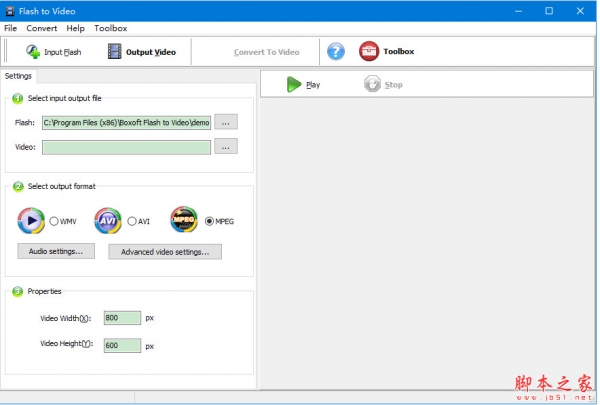
Task: Click the MPEG format icon
Action: coord(184,220)
